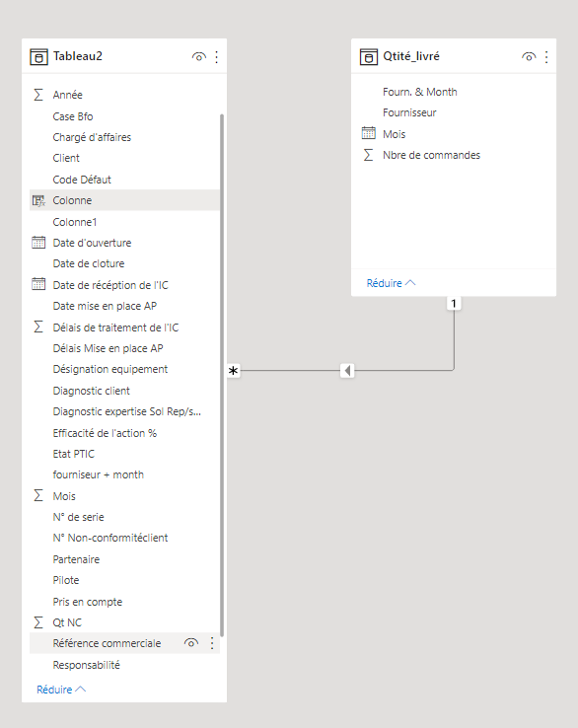Click calculated column icon beside Colonne
Image resolution: width=578 pixels, height=728 pixels.
(x=38, y=200)
